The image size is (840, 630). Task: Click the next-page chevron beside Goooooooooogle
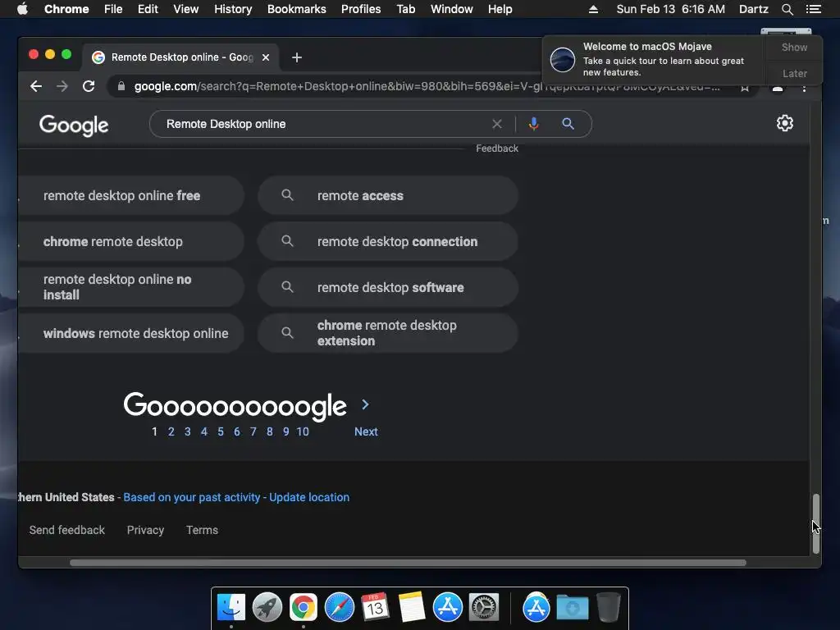pyautogui.click(x=365, y=404)
